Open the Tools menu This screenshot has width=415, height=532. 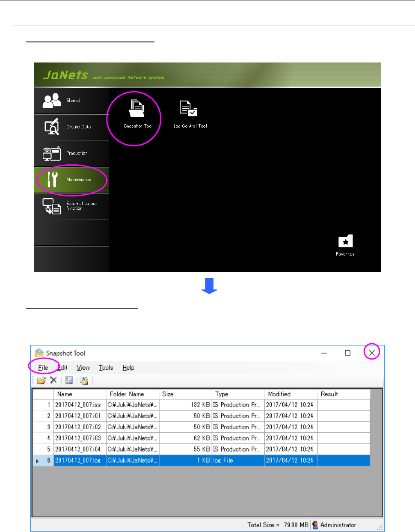tap(106, 368)
